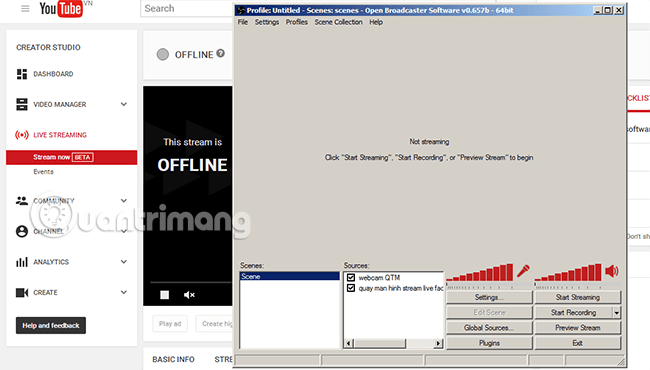This screenshot has width=650, height=370.
Task: Click the Help and feedback button
Action: (x=51, y=325)
